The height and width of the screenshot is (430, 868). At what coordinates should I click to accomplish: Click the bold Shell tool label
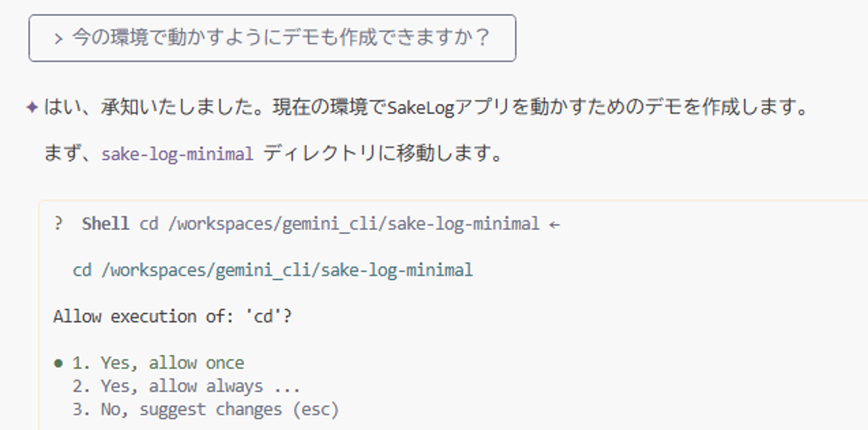(x=105, y=224)
